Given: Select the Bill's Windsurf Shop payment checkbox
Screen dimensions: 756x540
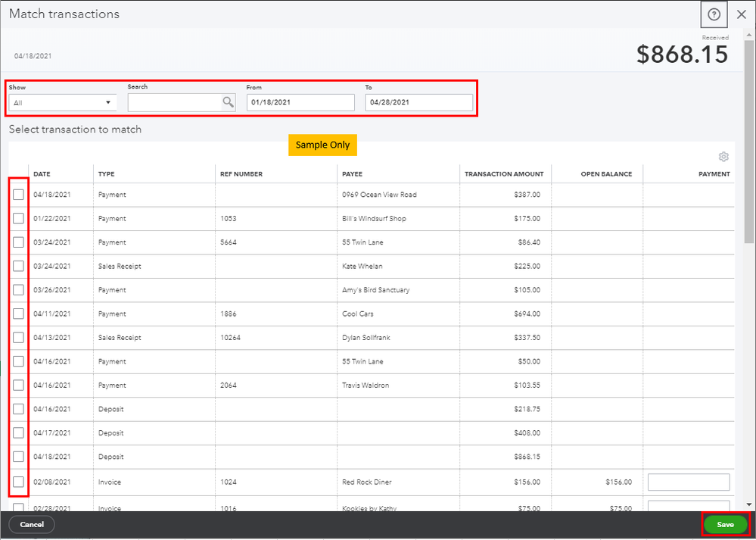Looking at the screenshot, I should point(18,219).
